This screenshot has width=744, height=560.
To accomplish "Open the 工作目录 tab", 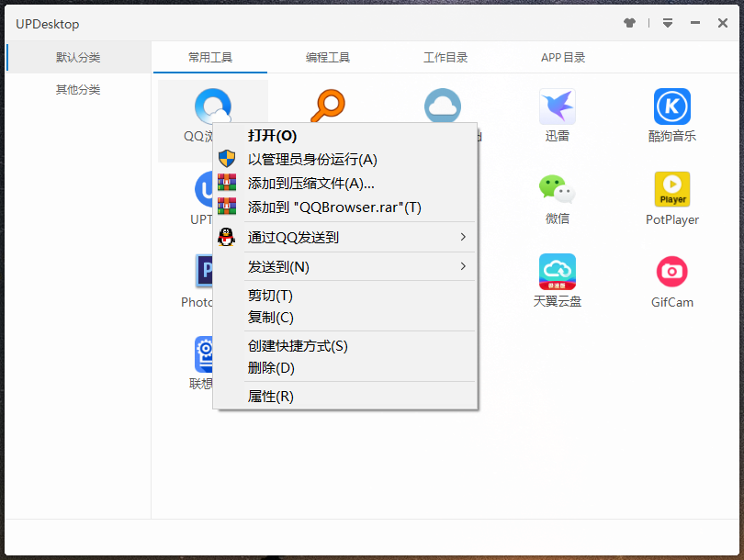I will 445,57.
